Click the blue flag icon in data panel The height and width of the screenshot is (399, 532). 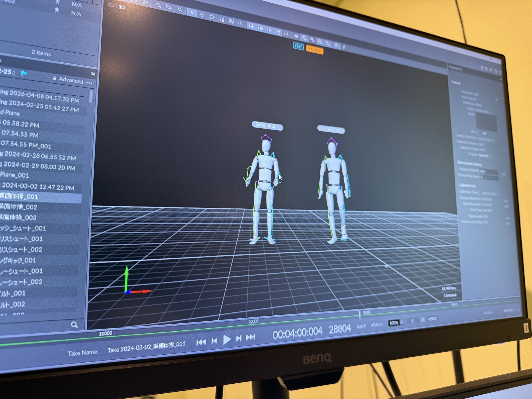pos(24,73)
